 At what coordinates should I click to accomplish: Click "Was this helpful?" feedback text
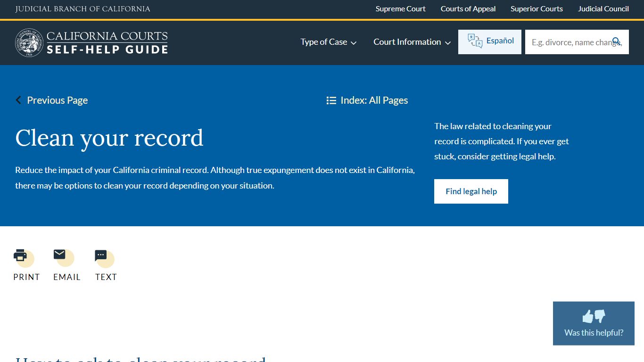click(594, 333)
